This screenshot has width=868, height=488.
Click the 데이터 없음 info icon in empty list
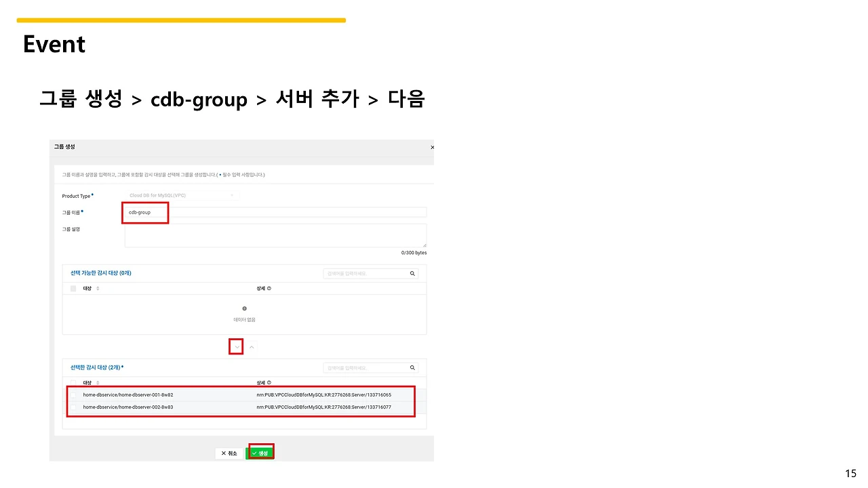(244, 308)
